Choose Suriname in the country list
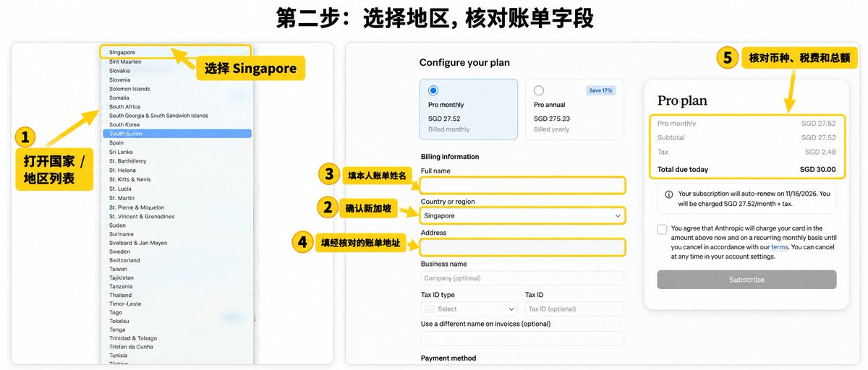Viewport: 868px width, 370px height. [x=122, y=234]
